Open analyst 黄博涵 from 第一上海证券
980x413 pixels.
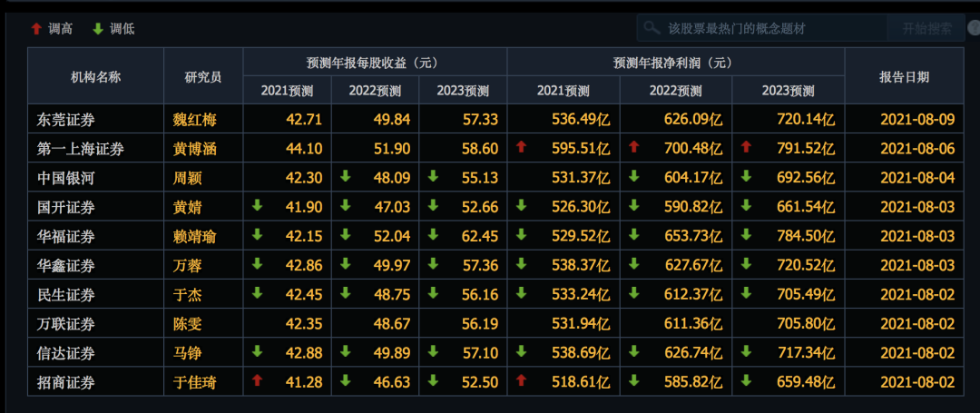[x=194, y=149]
